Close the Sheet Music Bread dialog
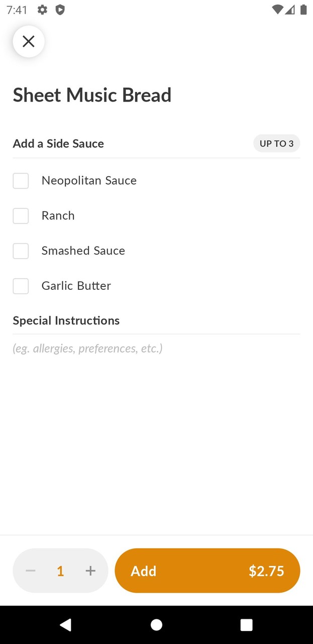The width and height of the screenshot is (313, 644). (x=29, y=41)
